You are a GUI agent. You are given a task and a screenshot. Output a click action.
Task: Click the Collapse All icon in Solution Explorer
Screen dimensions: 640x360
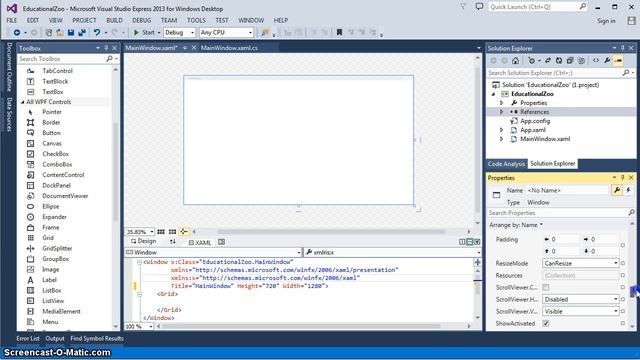(570, 60)
